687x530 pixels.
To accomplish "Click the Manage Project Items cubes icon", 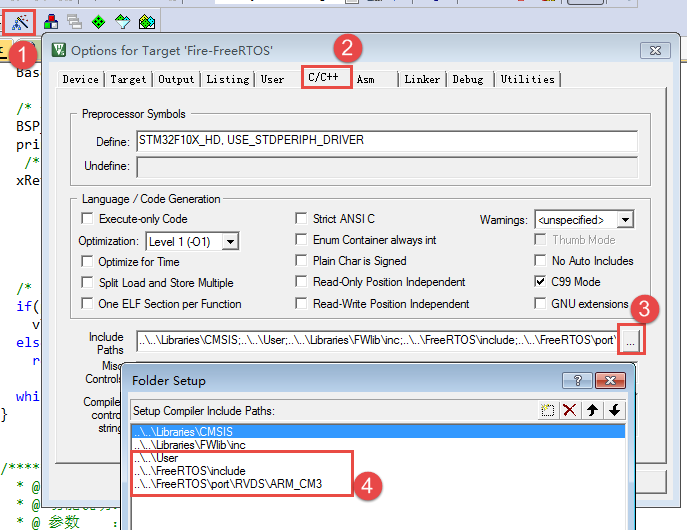I will [x=51, y=21].
